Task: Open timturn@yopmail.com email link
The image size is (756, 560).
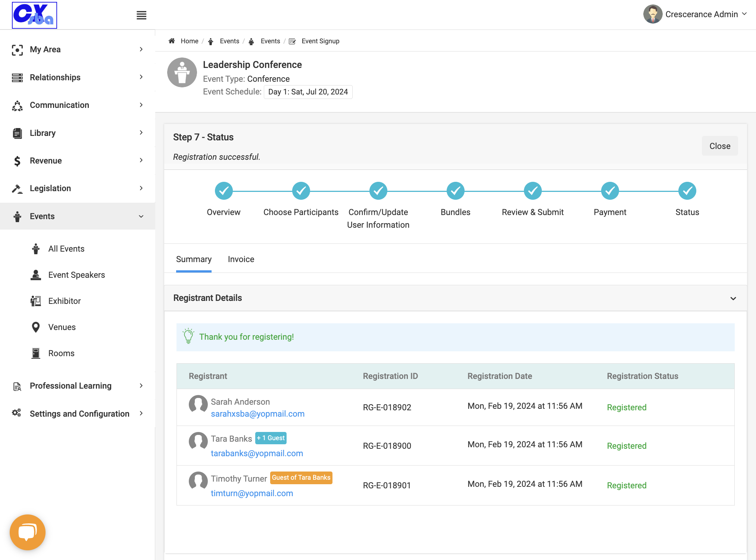Action: pos(252,494)
